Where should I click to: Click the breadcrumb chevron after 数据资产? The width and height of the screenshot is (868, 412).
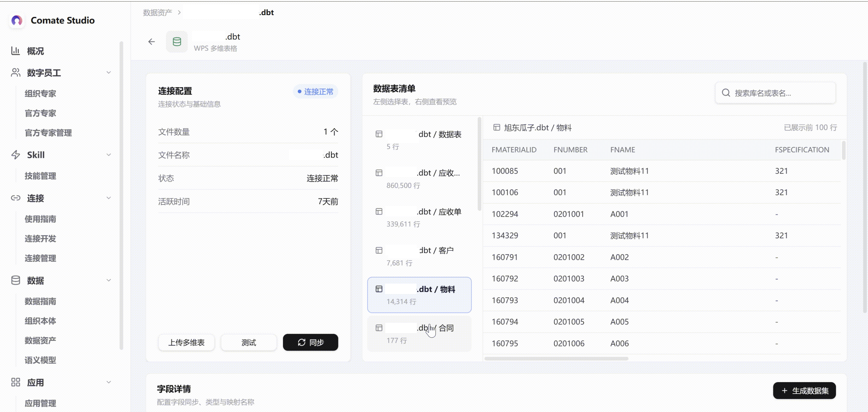coord(179,12)
